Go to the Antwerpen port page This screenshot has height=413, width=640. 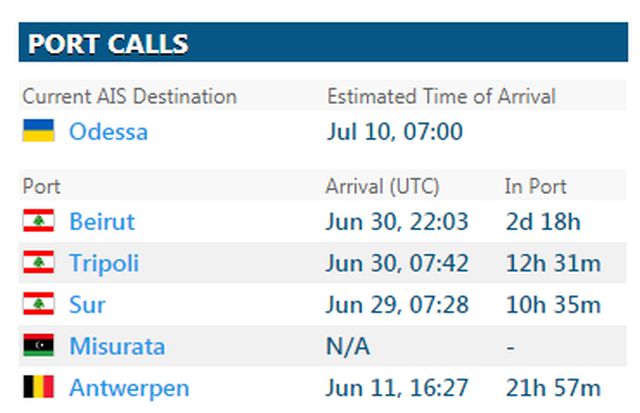(x=129, y=388)
